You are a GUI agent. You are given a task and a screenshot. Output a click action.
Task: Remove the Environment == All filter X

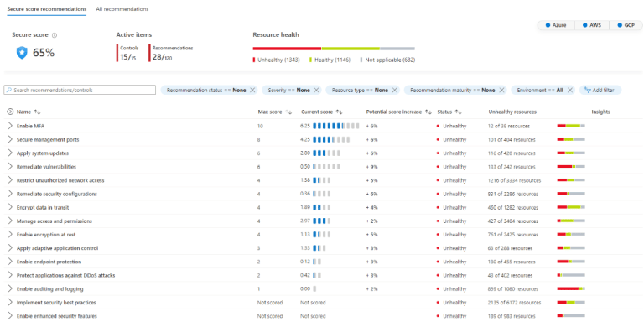click(x=569, y=90)
